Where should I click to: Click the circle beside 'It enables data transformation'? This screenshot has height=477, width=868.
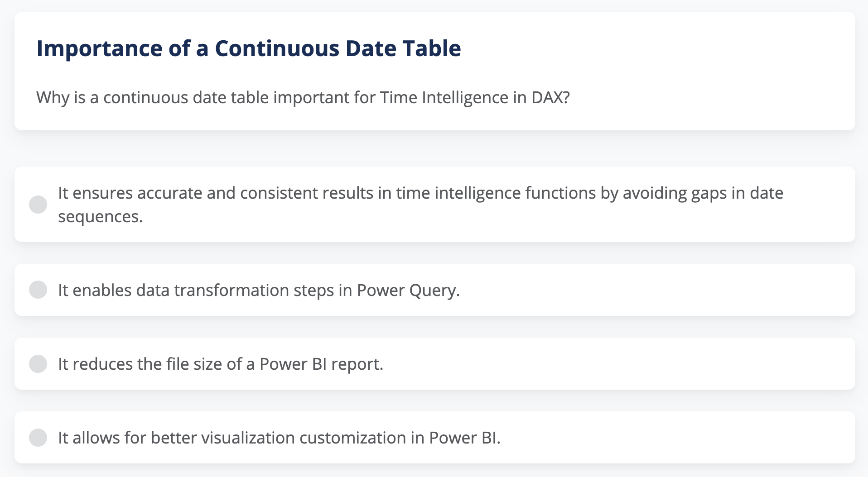[39, 290]
